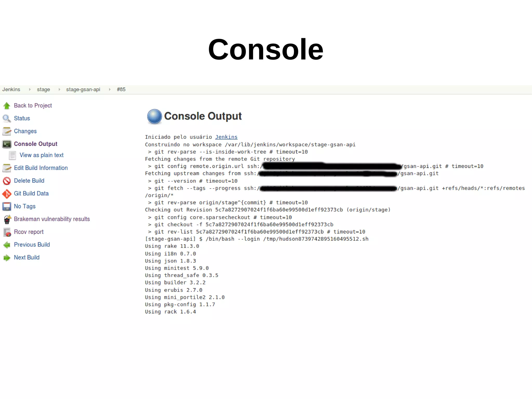Click the Console Output terminal icon
This screenshot has height=399, width=532.
7,144
